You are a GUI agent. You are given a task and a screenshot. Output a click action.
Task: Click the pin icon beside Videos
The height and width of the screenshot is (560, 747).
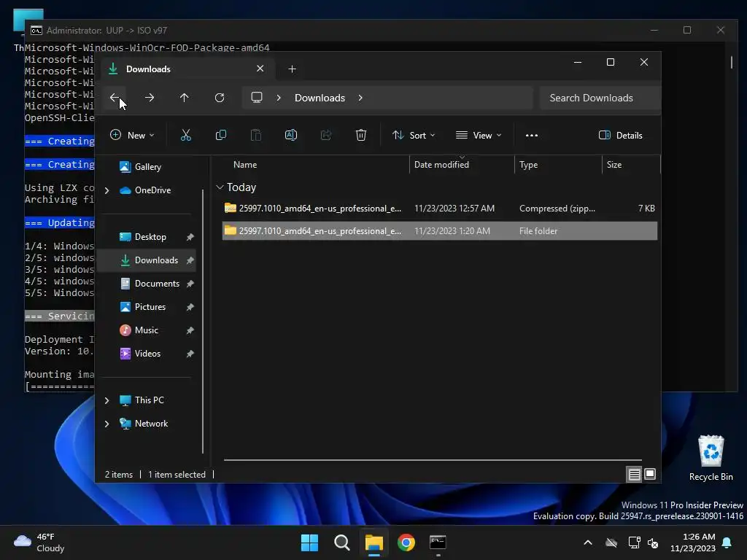point(190,354)
